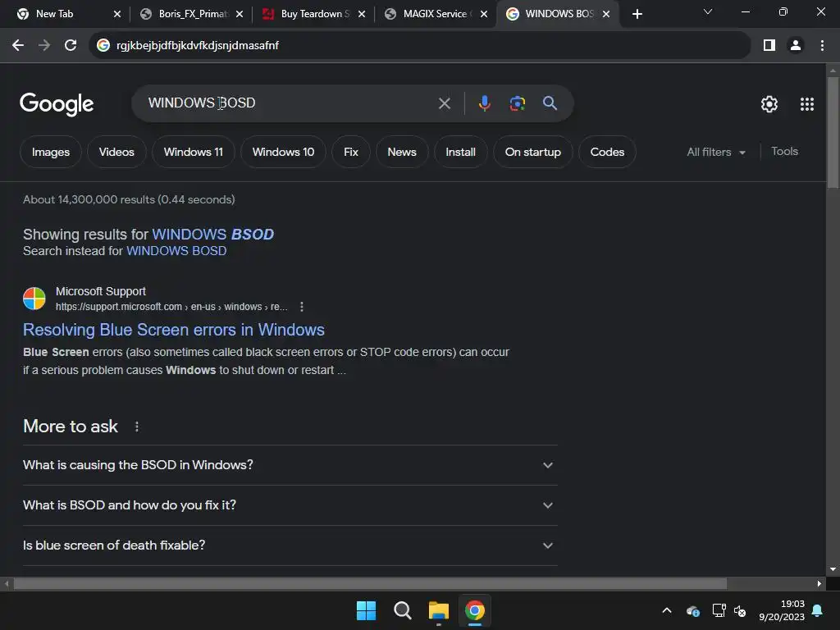
Task: Expand What is causing the BSOD in Windows
Action: point(290,465)
